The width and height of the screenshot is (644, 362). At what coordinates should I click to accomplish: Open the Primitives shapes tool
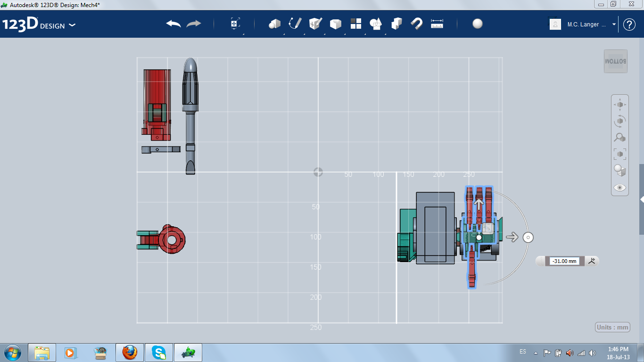[x=275, y=24]
